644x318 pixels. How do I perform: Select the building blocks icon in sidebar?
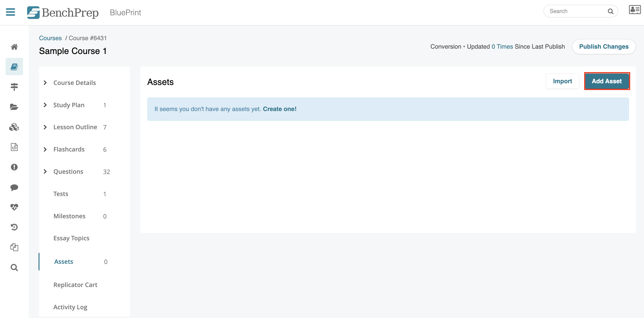coord(14,127)
